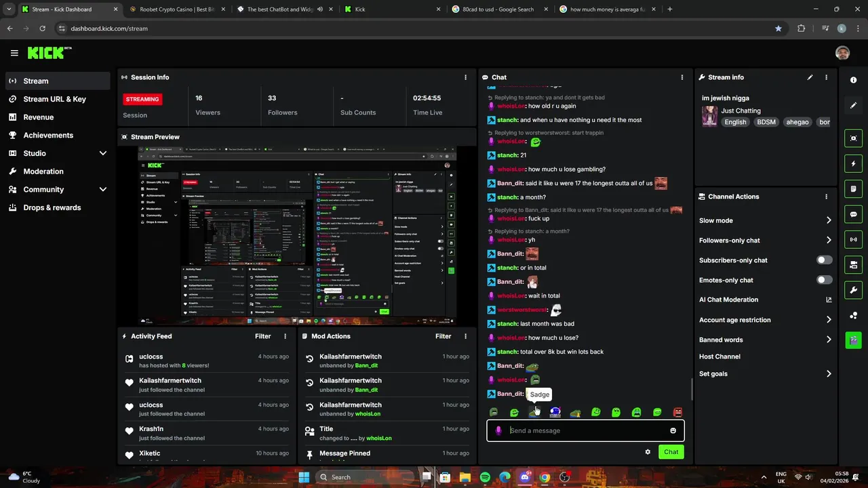Bookmark page with the star icon
The height and width of the screenshot is (488, 868).
(778, 28)
